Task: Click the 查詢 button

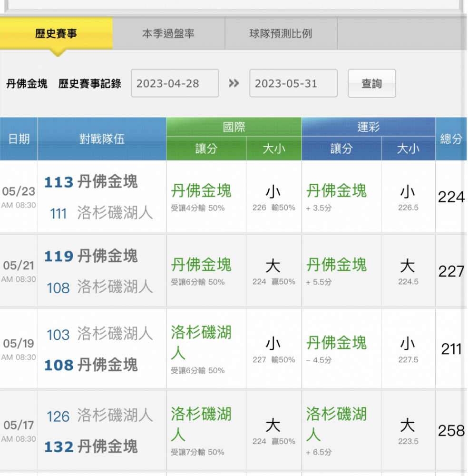Action: coord(371,83)
